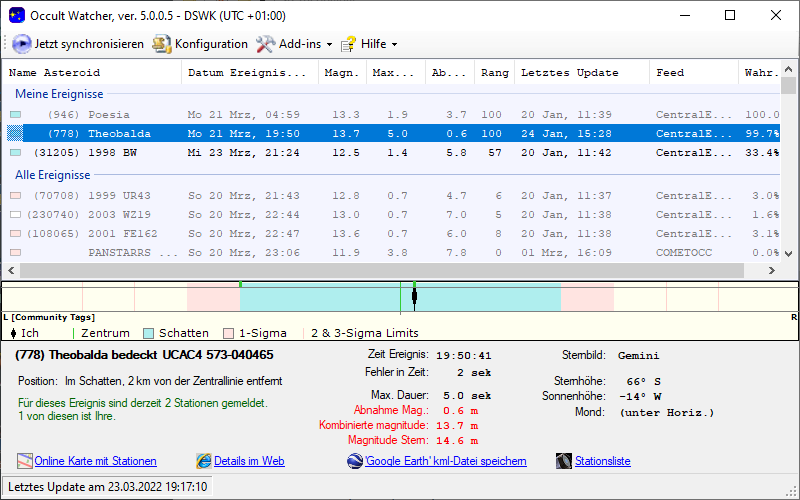The width and height of the screenshot is (800, 500).
Task: Open Konfiguration settings icon
Action: (x=161, y=44)
